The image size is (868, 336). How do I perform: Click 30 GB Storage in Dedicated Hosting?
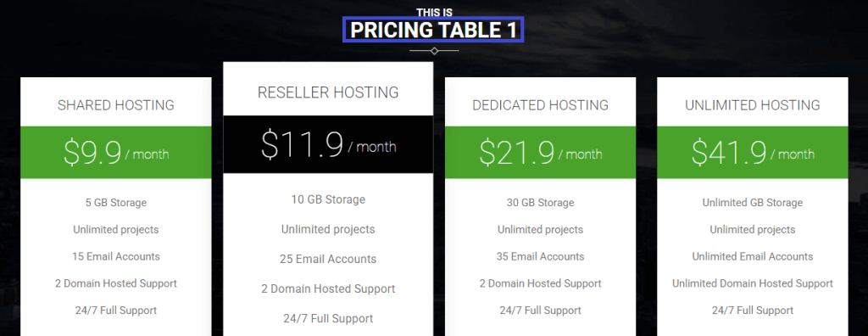[x=540, y=203]
